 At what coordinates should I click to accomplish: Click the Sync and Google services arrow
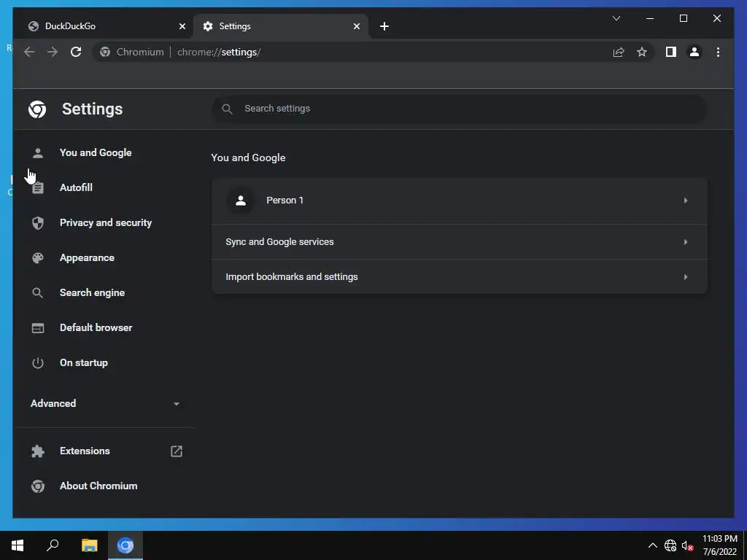686,242
